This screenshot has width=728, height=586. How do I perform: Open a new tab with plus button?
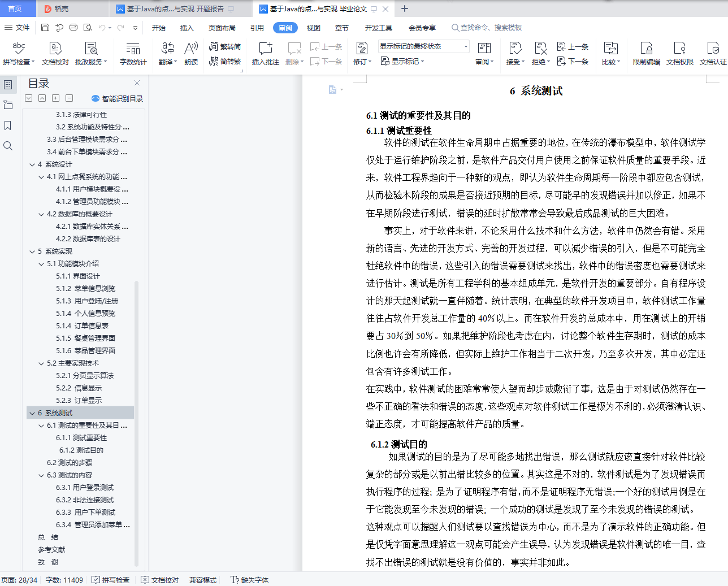(404, 8)
